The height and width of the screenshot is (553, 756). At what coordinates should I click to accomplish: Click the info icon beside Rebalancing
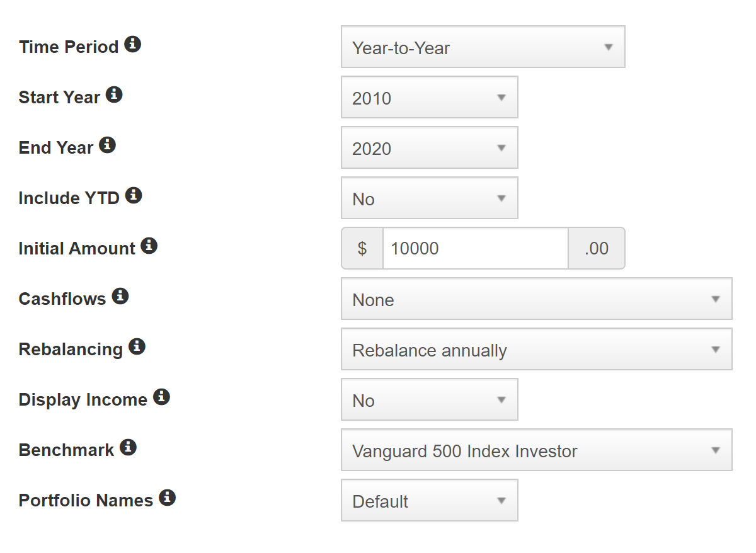coord(137,347)
